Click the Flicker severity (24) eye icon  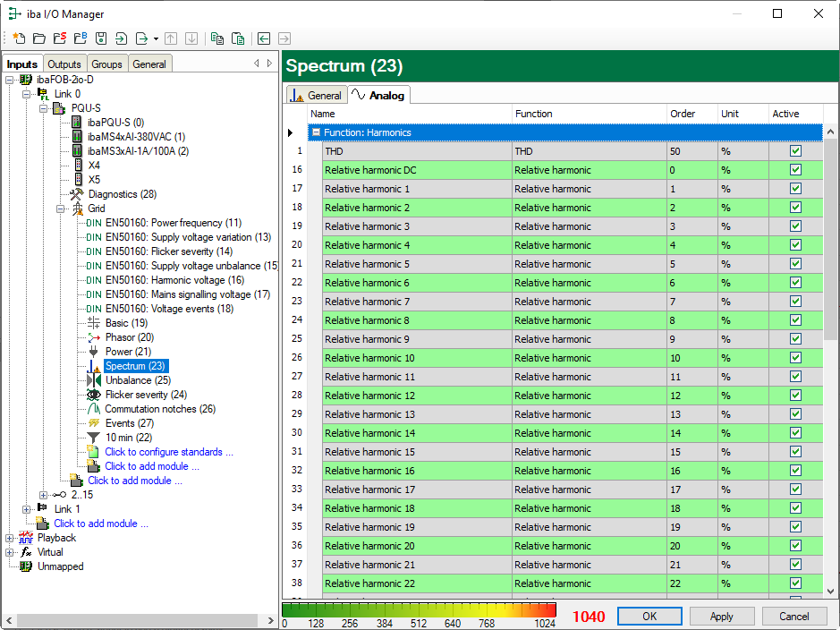(94, 395)
